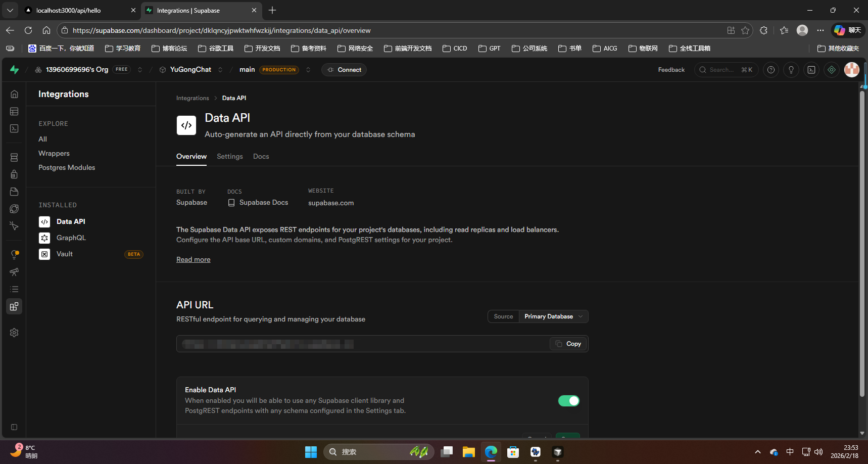Open SQL Editor icon in sidebar
868x464 pixels.
(14, 128)
